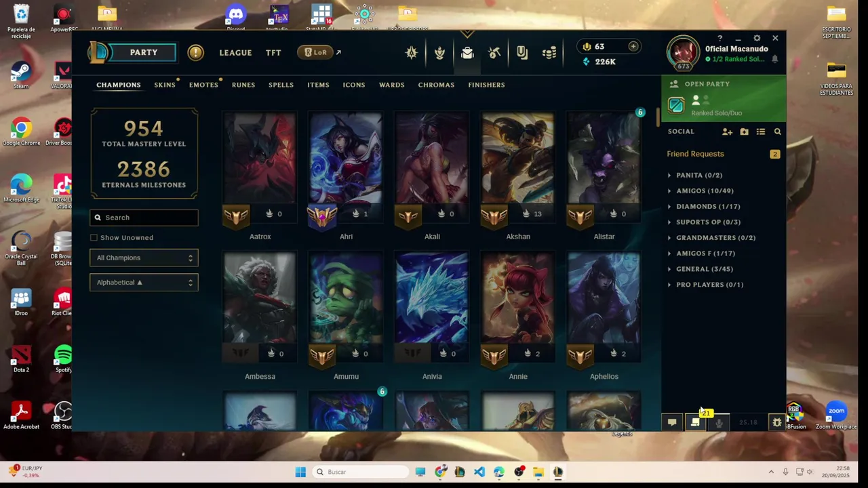Open Zoom Workplace desktop shortcut

(836, 415)
